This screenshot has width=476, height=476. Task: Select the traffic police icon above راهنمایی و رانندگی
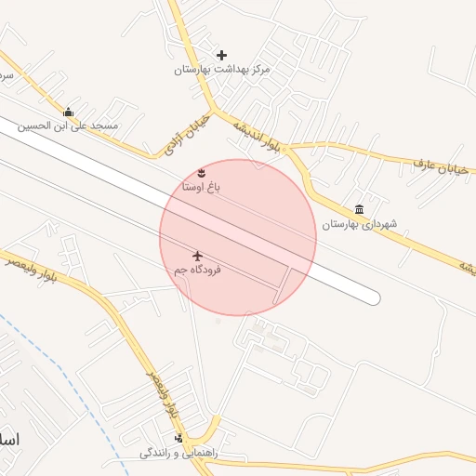(178, 438)
